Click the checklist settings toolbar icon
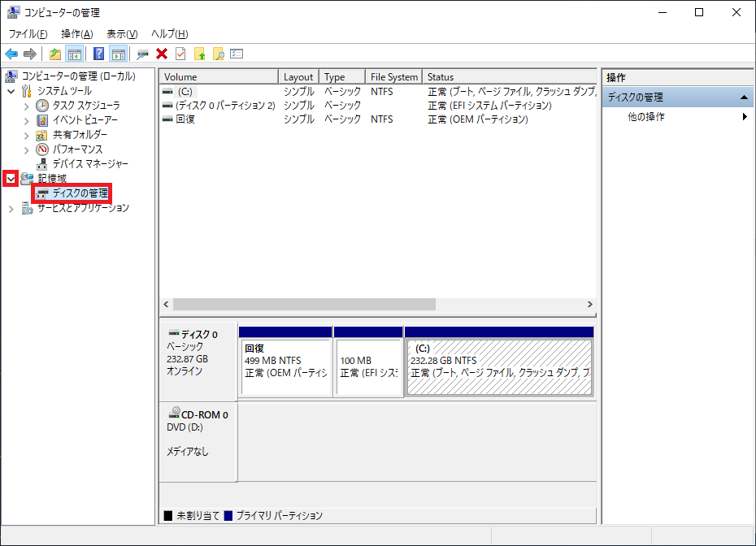Image resolution: width=756 pixels, height=546 pixels. pyautogui.click(x=237, y=54)
